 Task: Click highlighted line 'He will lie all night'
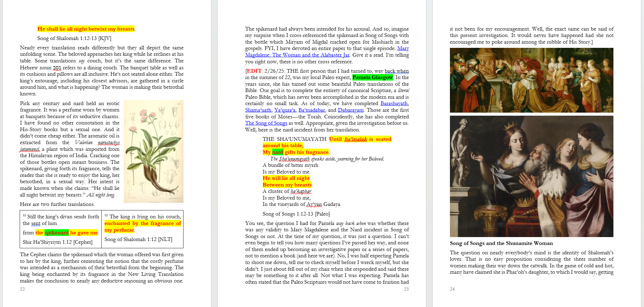(286, 178)
